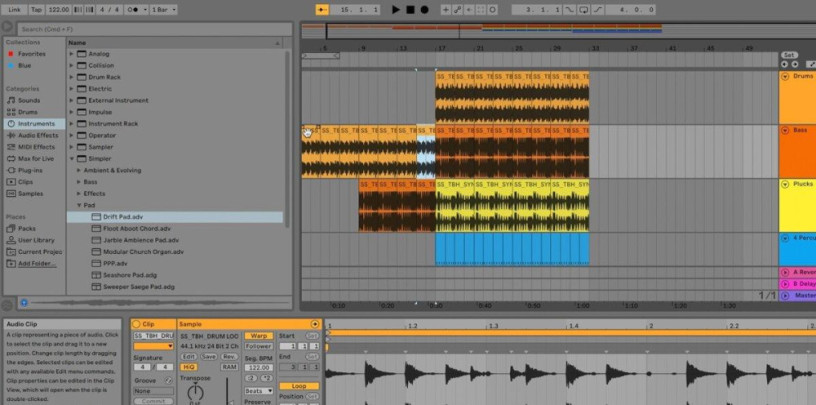Collapse the Simpler folder
The image size is (816, 405).
[x=72, y=159]
